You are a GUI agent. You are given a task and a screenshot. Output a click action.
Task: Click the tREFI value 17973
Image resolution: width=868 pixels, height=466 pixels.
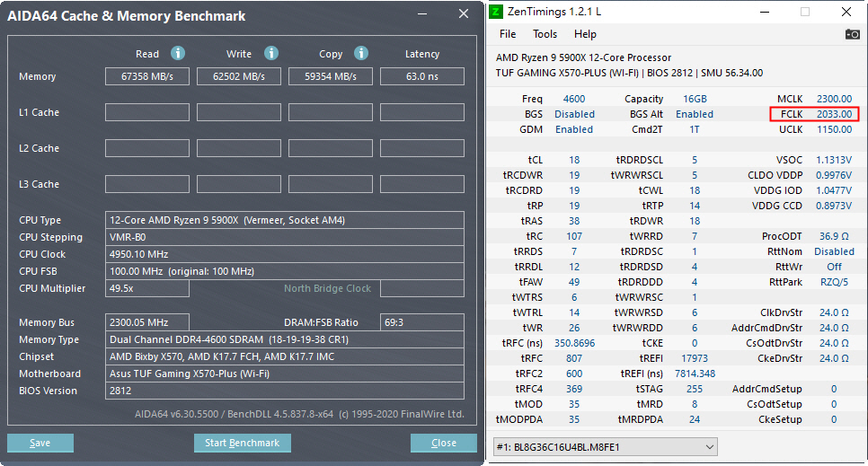(695, 358)
